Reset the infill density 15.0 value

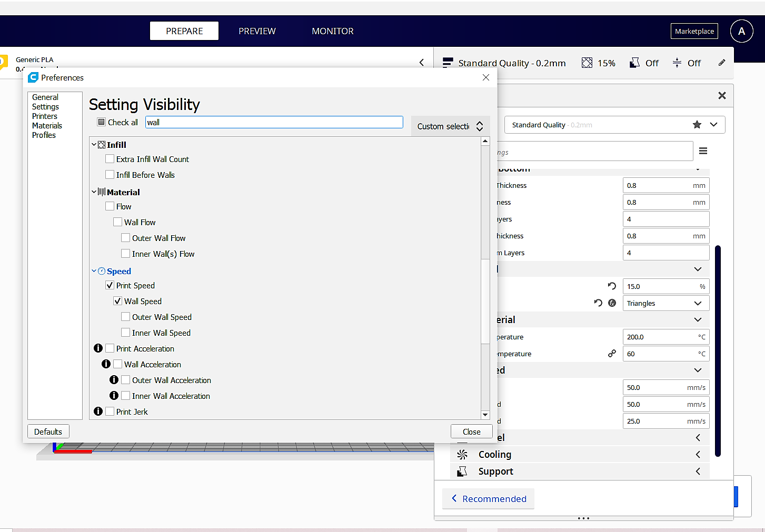pos(612,286)
